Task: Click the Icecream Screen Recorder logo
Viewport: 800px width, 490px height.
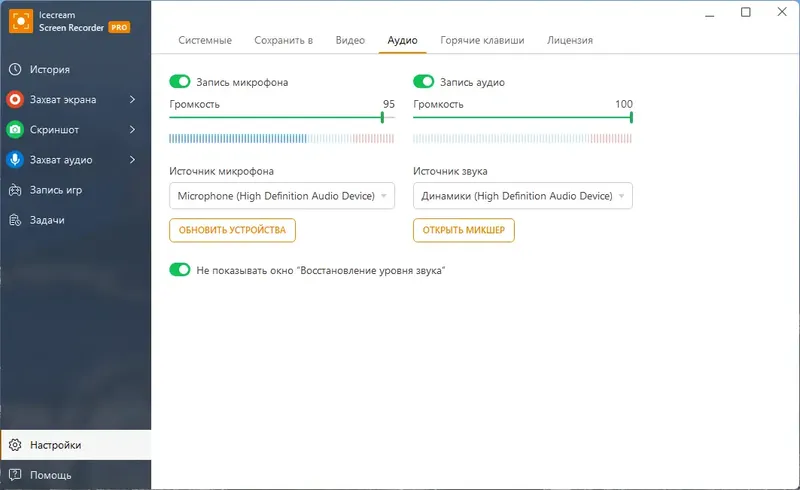Action: (23, 22)
